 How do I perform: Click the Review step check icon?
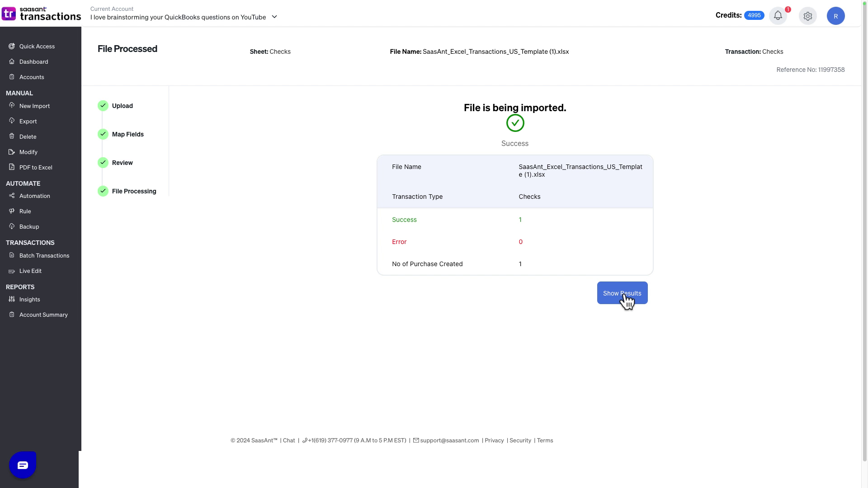coord(103,163)
